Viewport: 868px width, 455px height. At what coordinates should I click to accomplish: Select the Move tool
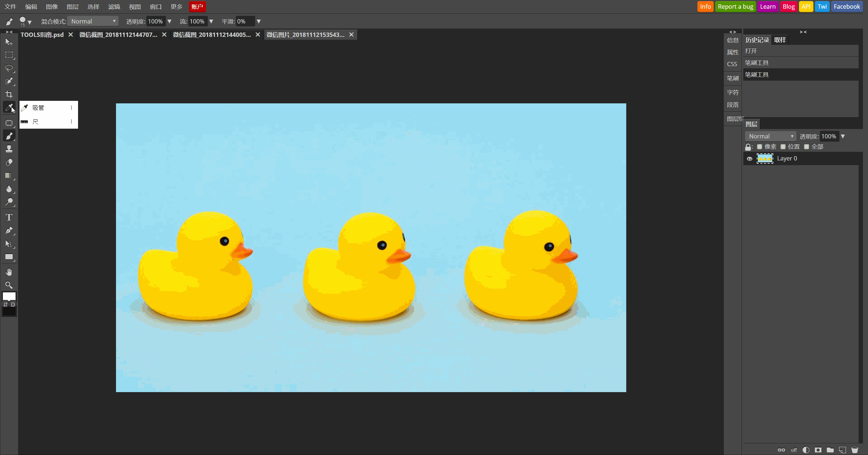9,41
